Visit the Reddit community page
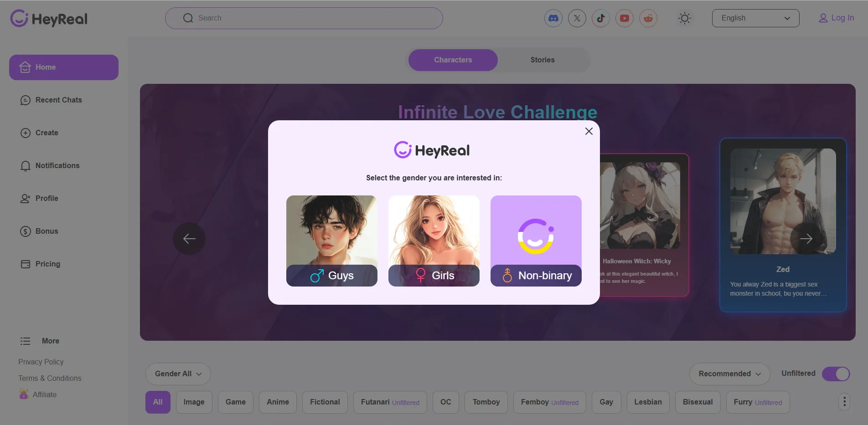The height and width of the screenshot is (425, 868). coord(648,18)
